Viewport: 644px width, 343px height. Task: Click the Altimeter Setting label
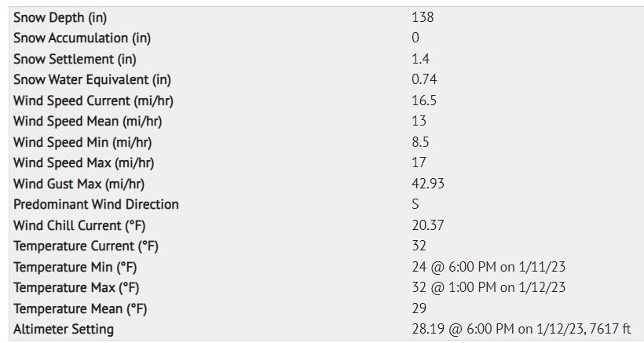point(64,330)
